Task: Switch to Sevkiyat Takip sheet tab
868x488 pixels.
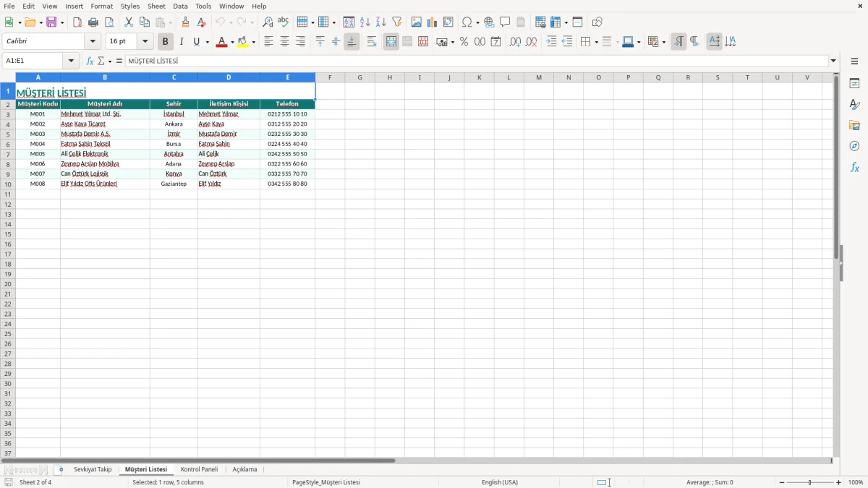Action: (93, 469)
